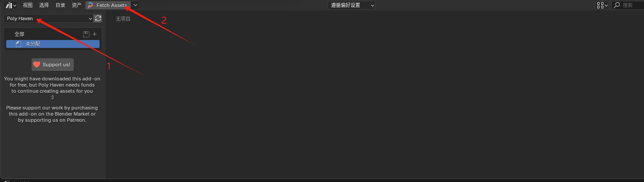Open the asset browser editor type menu
The height and width of the screenshot is (182, 644).
coord(11,5)
